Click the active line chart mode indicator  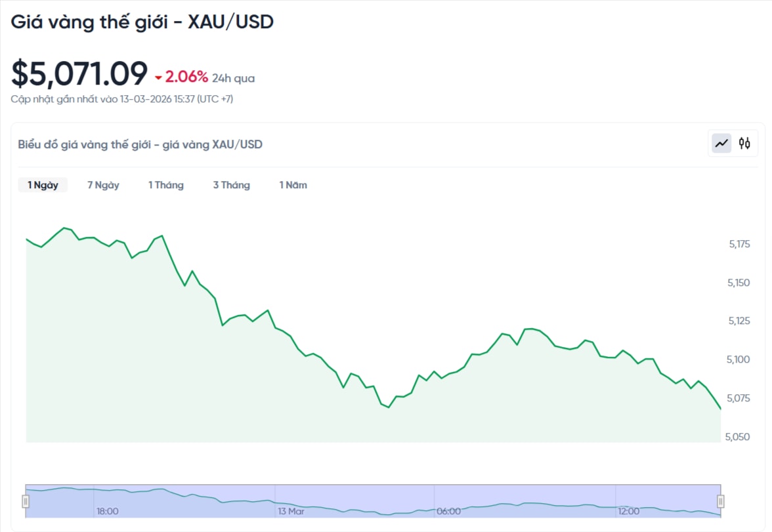[x=720, y=143]
